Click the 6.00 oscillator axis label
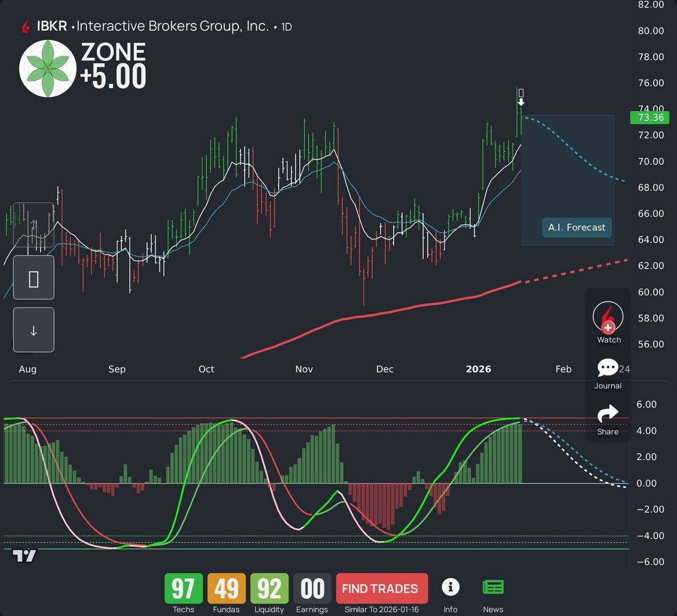This screenshot has width=677, height=616. (x=646, y=404)
